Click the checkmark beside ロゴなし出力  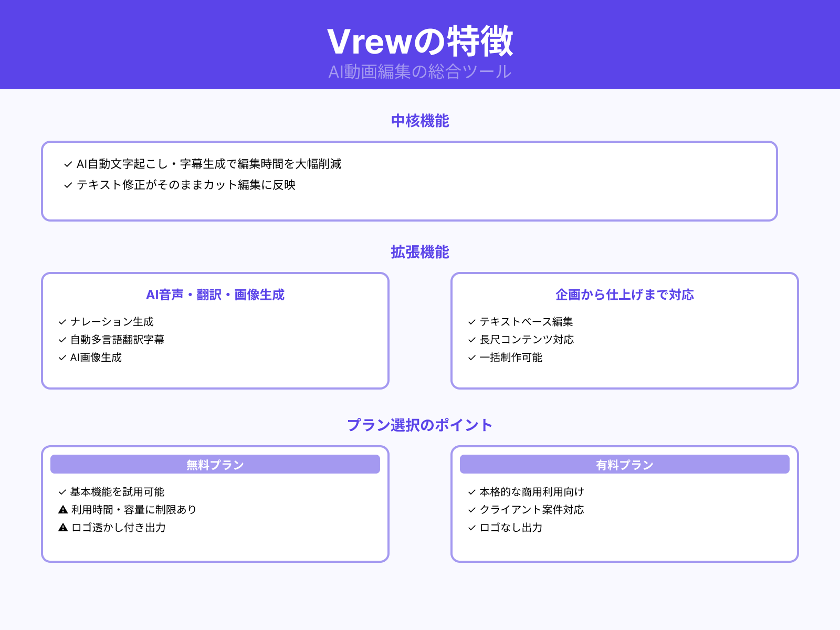471,528
